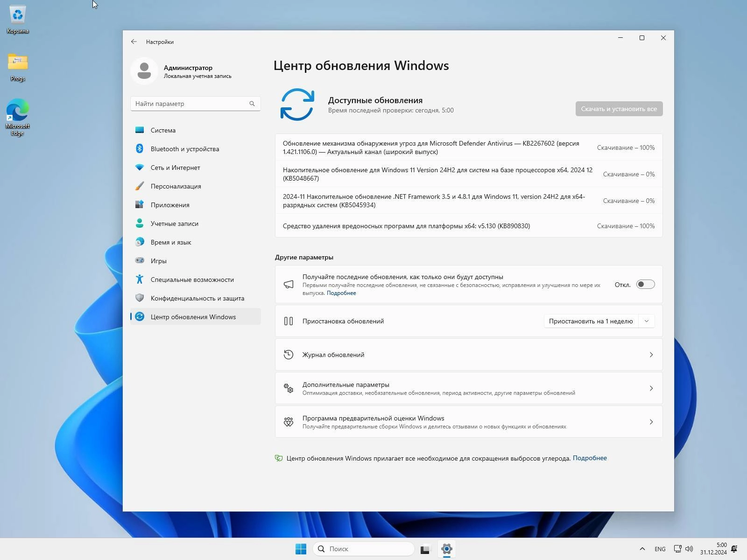
Task: Click Время последней проверки status text
Action: [x=391, y=110]
